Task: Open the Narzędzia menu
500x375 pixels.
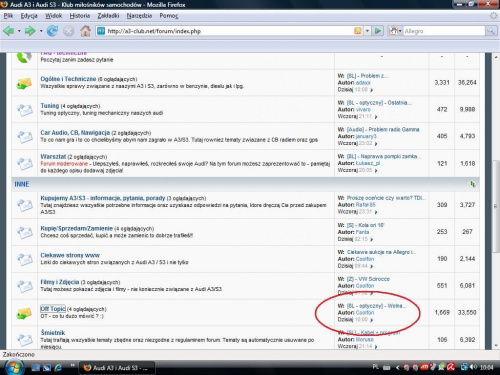Action: [x=139, y=16]
